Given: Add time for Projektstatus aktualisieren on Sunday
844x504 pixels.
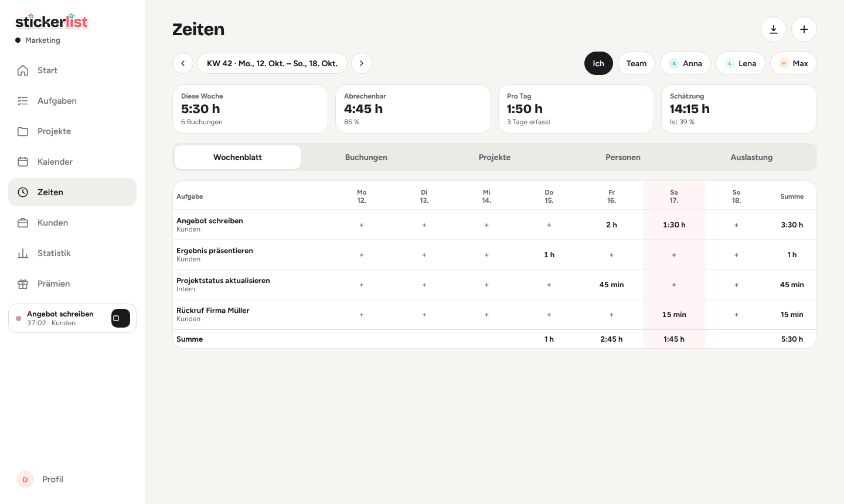Looking at the screenshot, I should coord(737,285).
